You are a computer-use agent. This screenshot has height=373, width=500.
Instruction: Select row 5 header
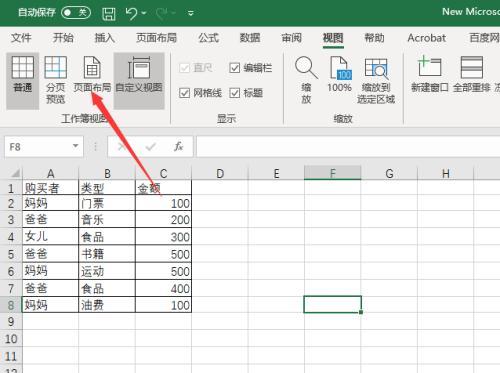[11, 254]
